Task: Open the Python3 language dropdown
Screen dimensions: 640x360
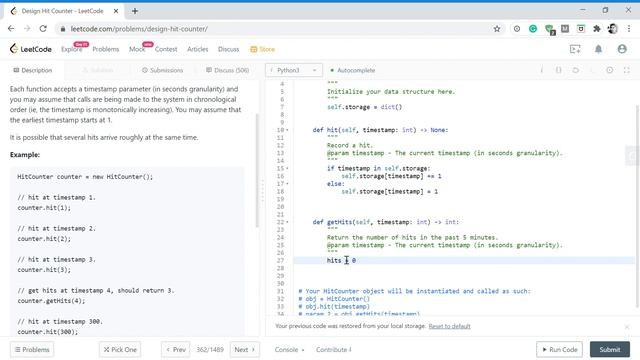Action: (294, 70)
